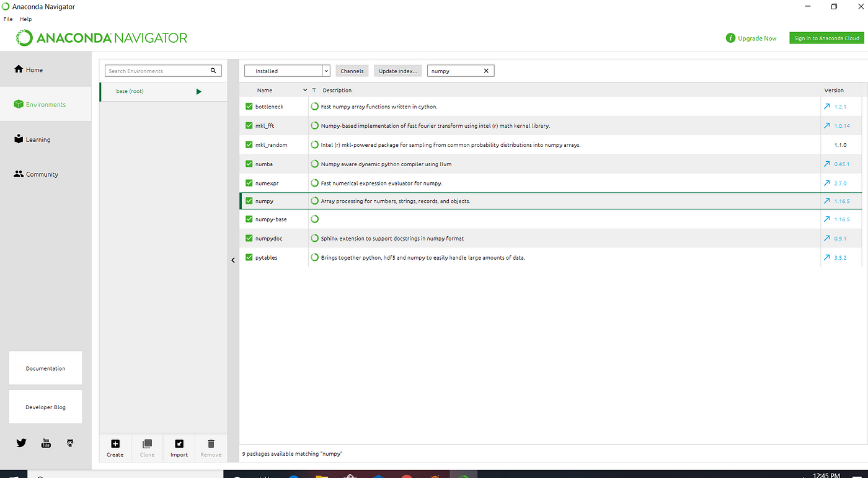
Task: Click the search magnifier in Search Environments
Action: 213,71
